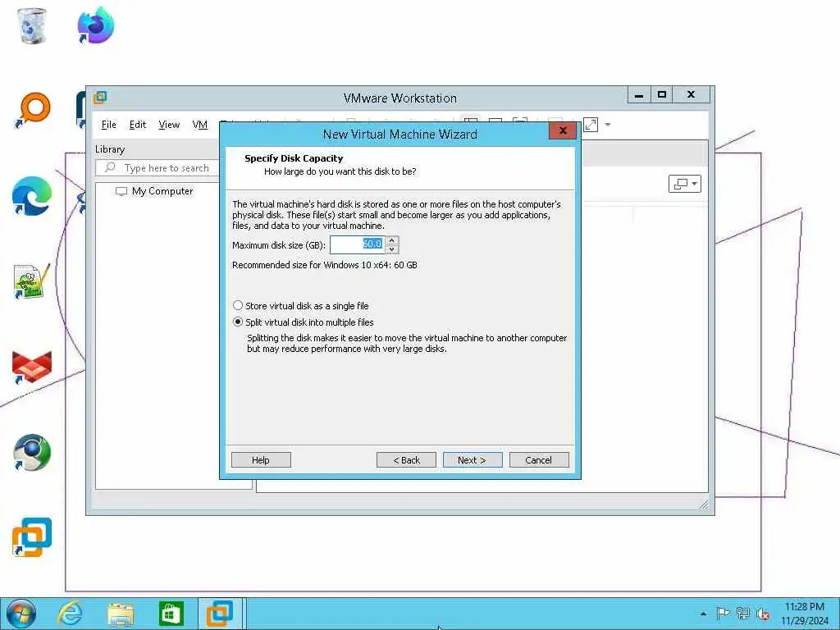Maximize the VMware Workstation window

(x=662, y=95)
